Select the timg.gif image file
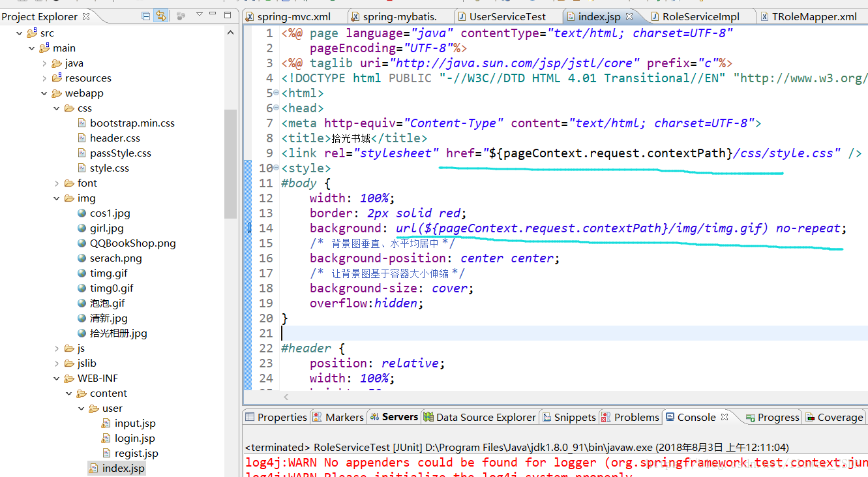868x477 pixels. [x=108, y=273]
